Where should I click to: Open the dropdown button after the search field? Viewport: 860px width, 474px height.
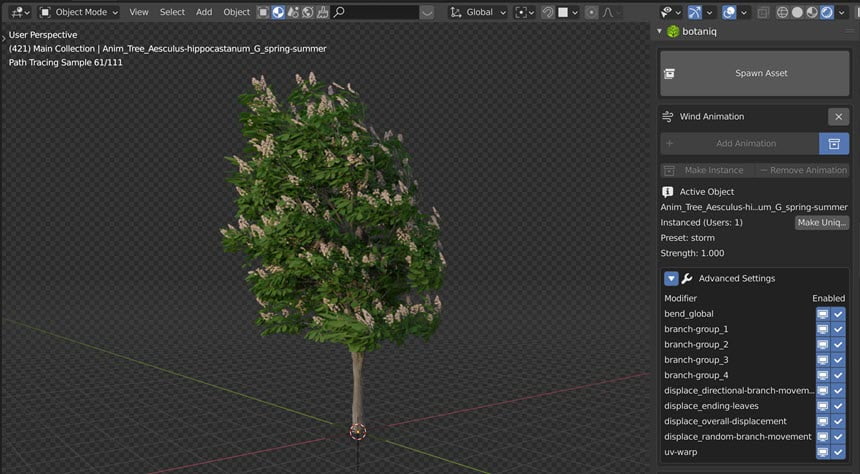(x=427, y=12)
